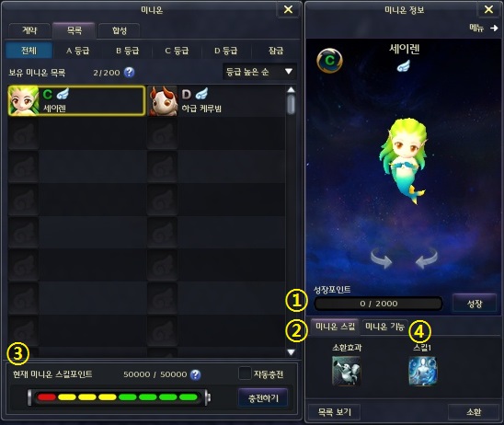Screen dimensions: 504x425
Task: Filter list by A 등급
Action: pos(77,51)
